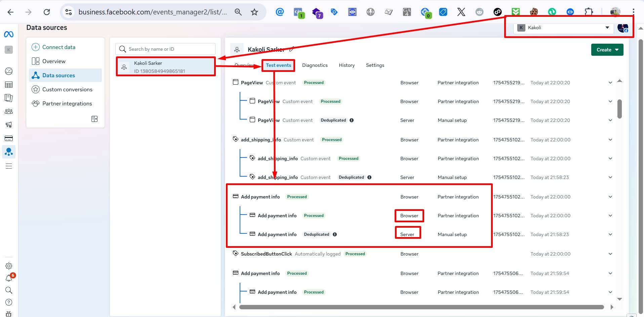Open the sidebar Search magnifier icon

click(x=9, y=290)
